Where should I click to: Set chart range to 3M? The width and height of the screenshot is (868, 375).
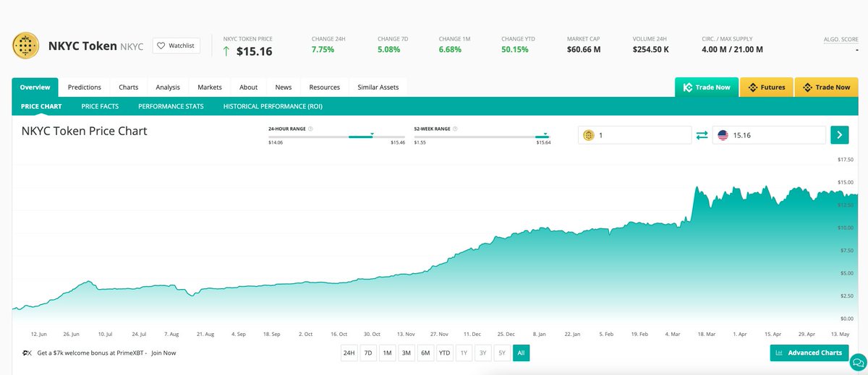coord(407,353)
